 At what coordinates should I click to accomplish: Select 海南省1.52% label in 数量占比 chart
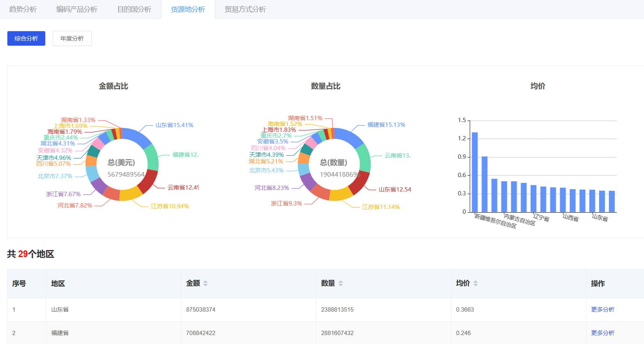[x=285, y=124]
